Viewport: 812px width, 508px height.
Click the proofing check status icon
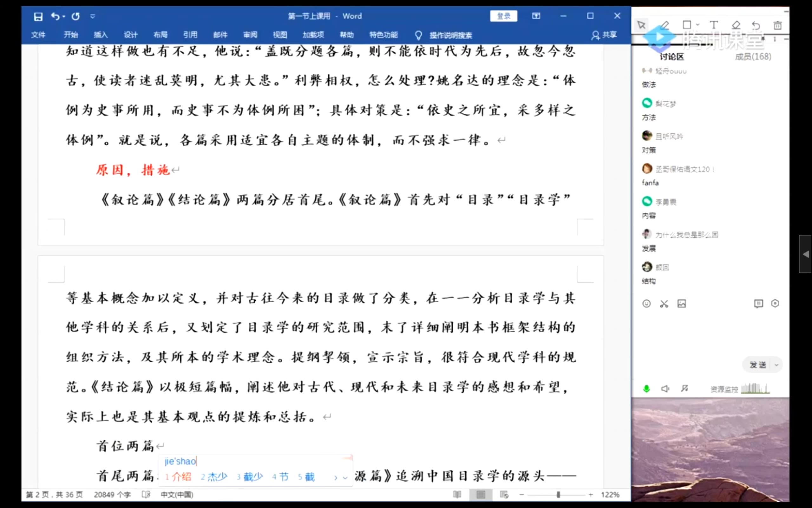pyautogui.click(x=146, y=495)
